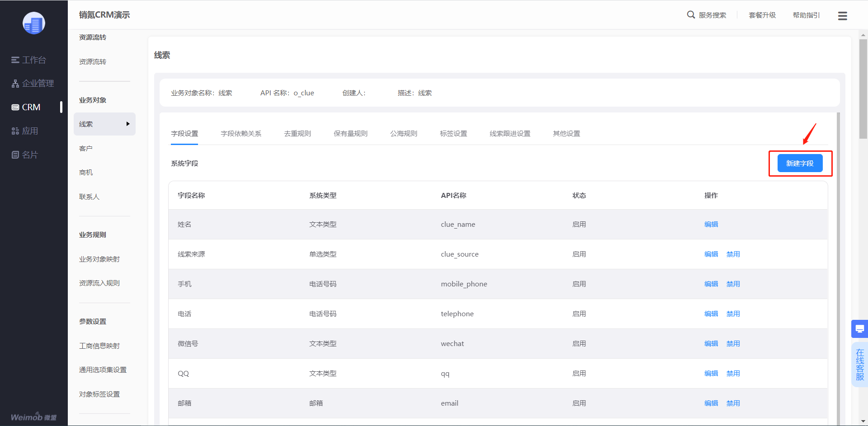The image size is (868, 426).
Task: Open 套餐升级 package upgrade
Action: pyautogui.click(x=762, y=15)
